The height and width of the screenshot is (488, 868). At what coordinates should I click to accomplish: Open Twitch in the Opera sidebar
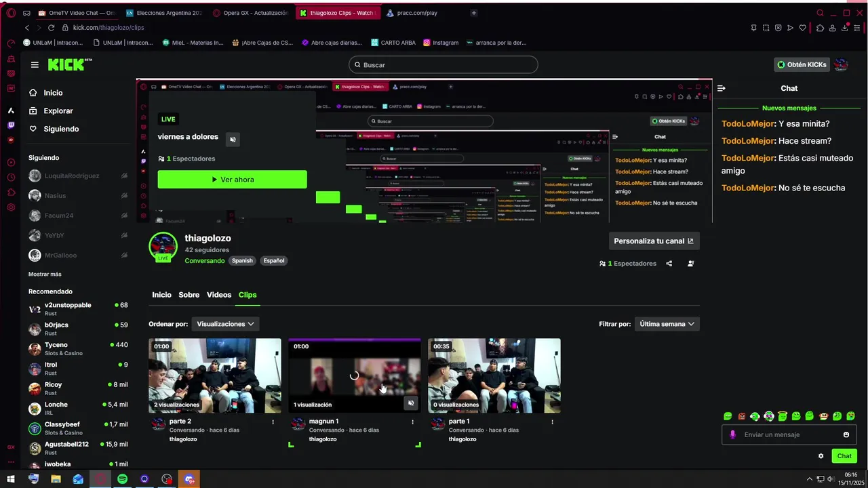(11, 125)
